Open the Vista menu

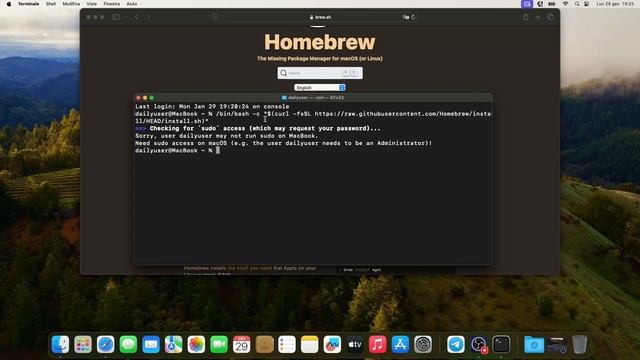[x=92, y=4]
